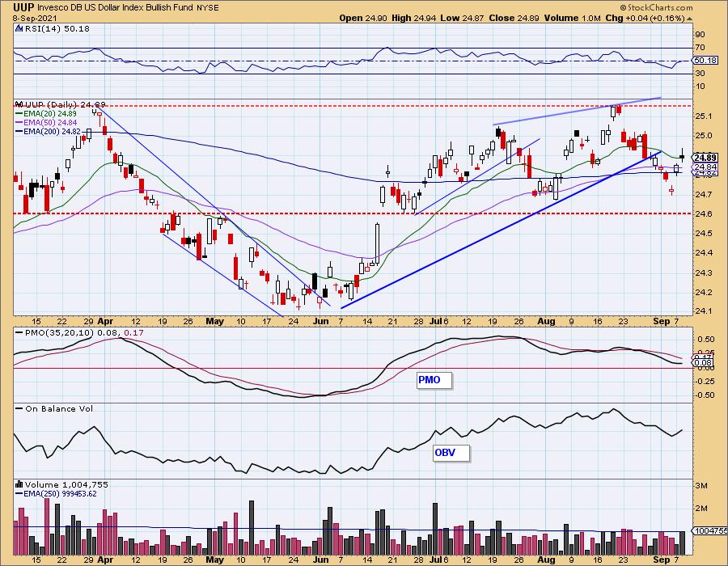Click the On Balance Vol legend label
The image size is (728, 566).
pos(59,408)
